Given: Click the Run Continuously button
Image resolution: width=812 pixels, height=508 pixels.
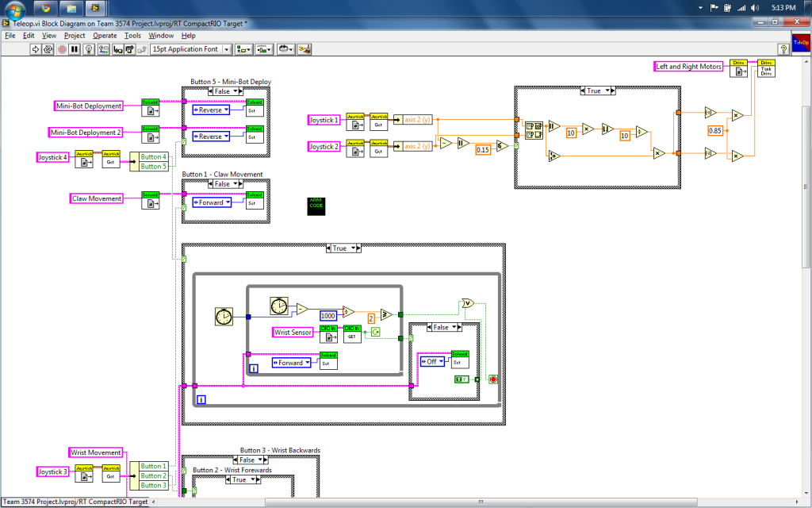Looking at the screenshot, I should coord(48,49).
